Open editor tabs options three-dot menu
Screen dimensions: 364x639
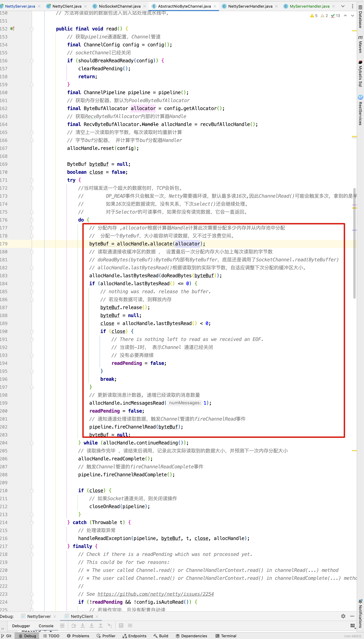pyautogui.click(x=353, y=6)
